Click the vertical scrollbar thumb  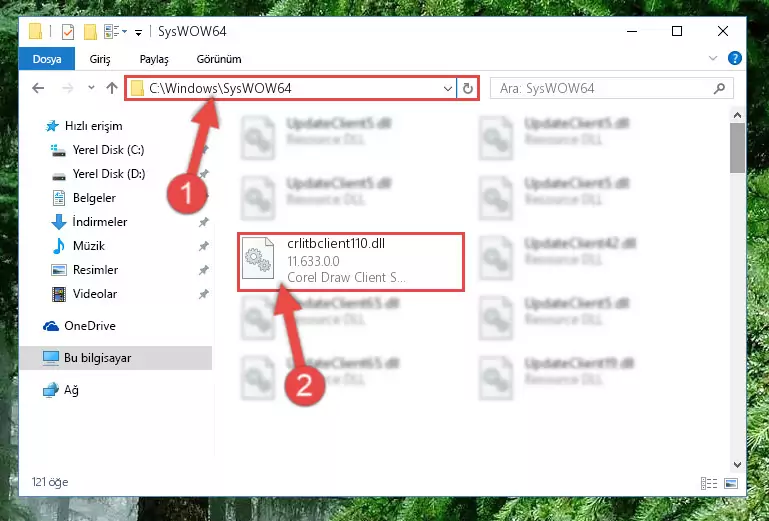coord(737,148)
